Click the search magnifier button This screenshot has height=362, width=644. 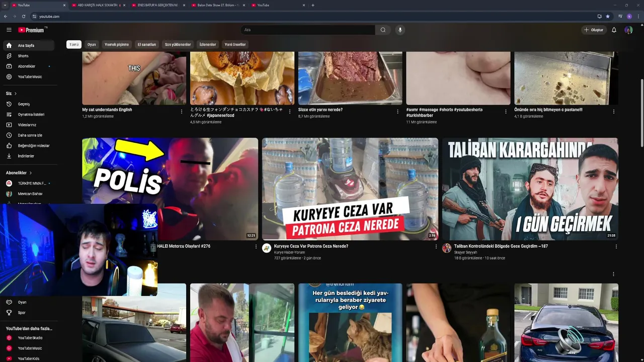point(383,30)
